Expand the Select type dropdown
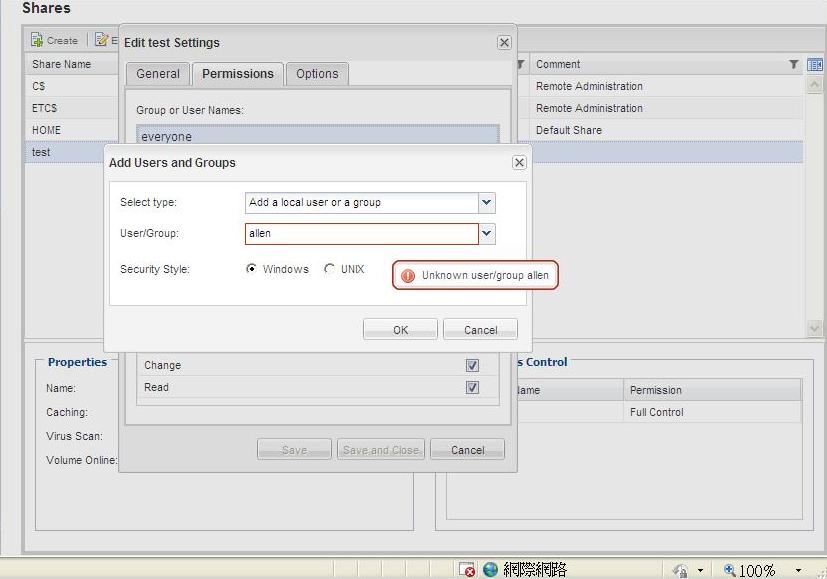Viewport: 827px width, 579px height. click(x=487, y=202)
